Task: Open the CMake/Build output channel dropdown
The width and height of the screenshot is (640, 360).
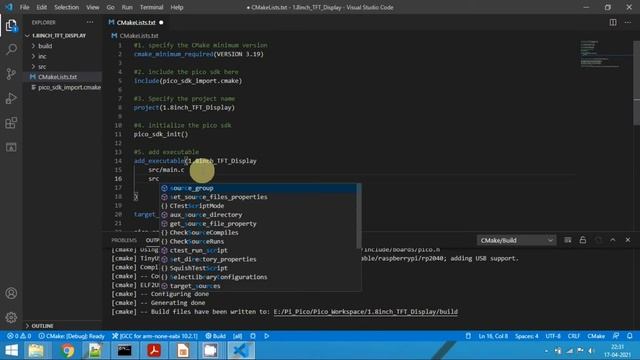Action: point(516,240)
